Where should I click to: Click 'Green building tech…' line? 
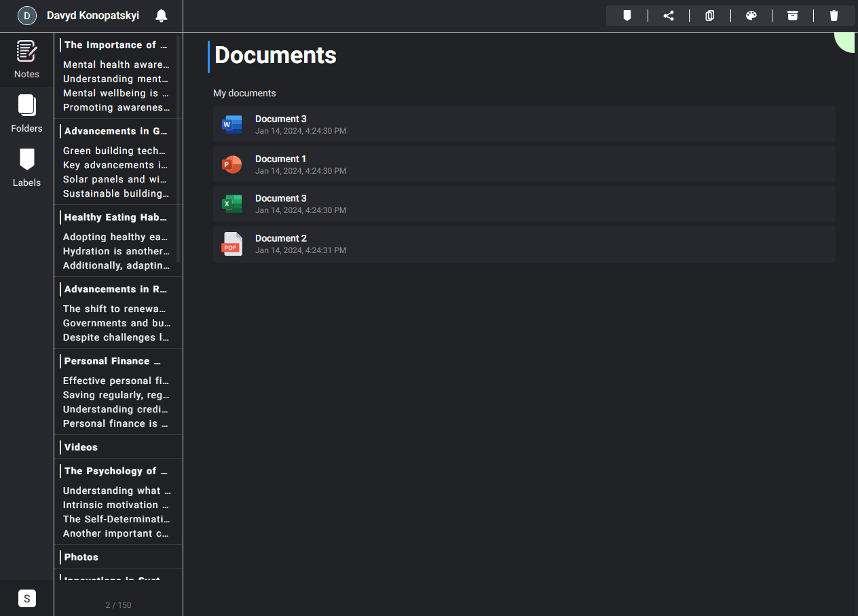pyautogui.click(x=115, y=151)
